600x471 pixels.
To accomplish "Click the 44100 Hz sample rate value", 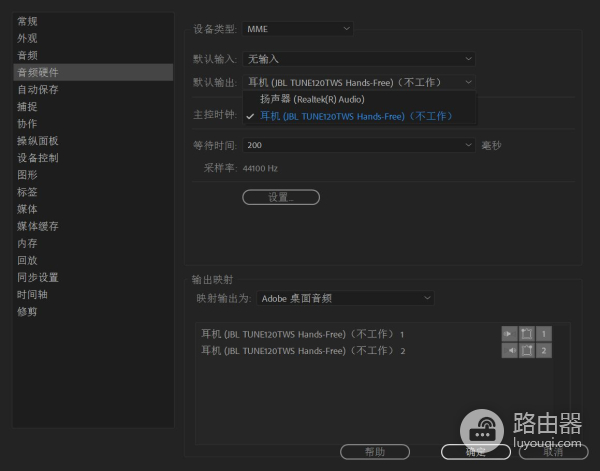I will (x=260, y=168).
